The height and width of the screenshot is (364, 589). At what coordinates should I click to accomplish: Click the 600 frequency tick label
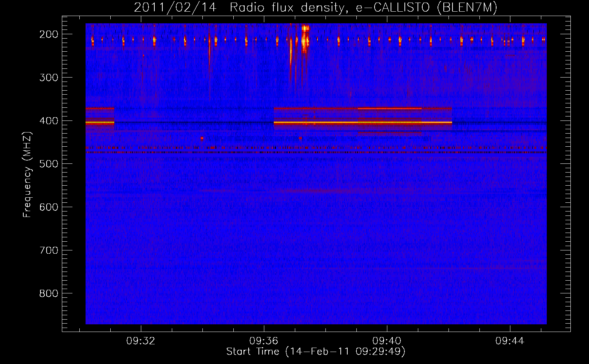pyautogui.click(x=49, y=207)
